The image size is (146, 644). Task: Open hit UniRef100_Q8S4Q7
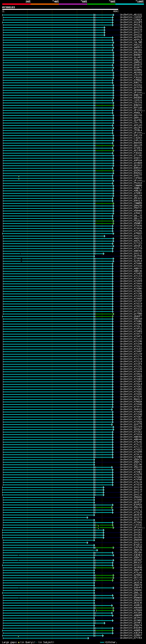131,560
